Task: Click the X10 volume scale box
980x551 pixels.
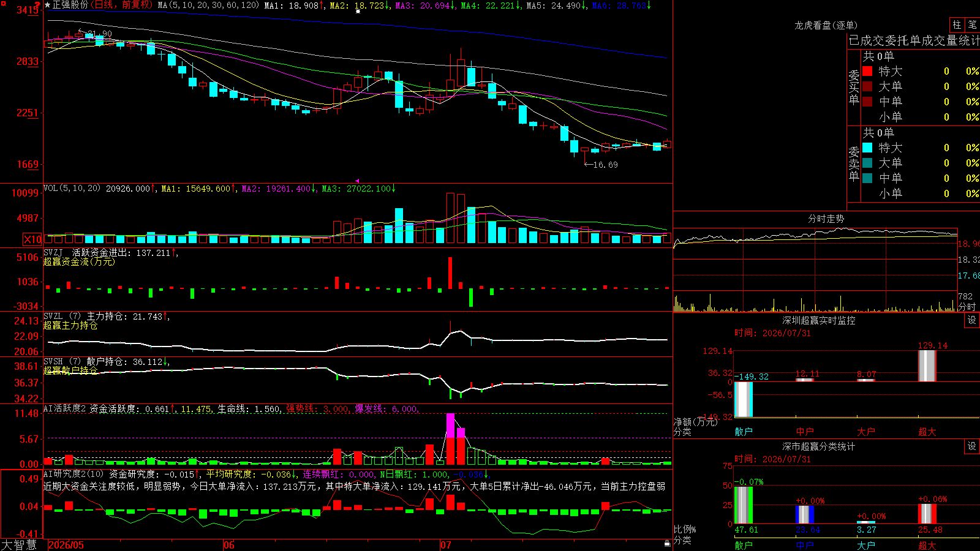Action: click(x=32, y=239)
